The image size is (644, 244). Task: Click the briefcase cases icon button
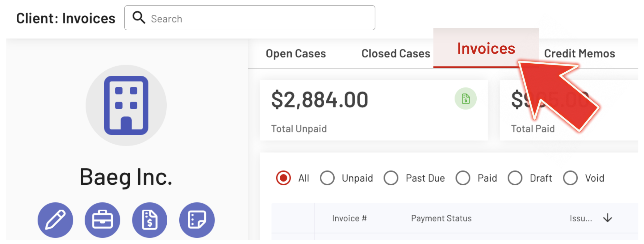pos(102,220)
